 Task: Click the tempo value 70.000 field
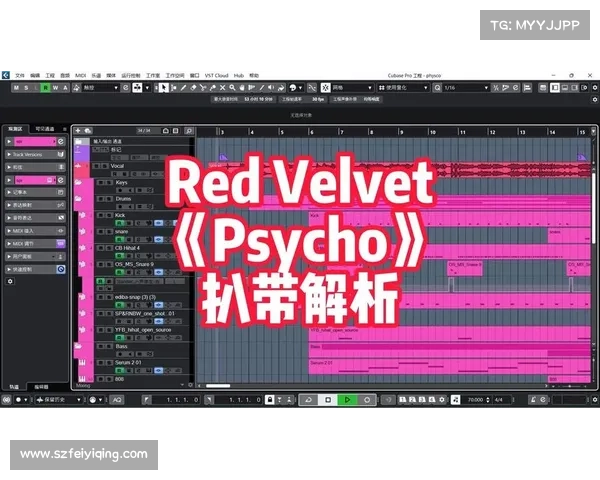point(476,400)
